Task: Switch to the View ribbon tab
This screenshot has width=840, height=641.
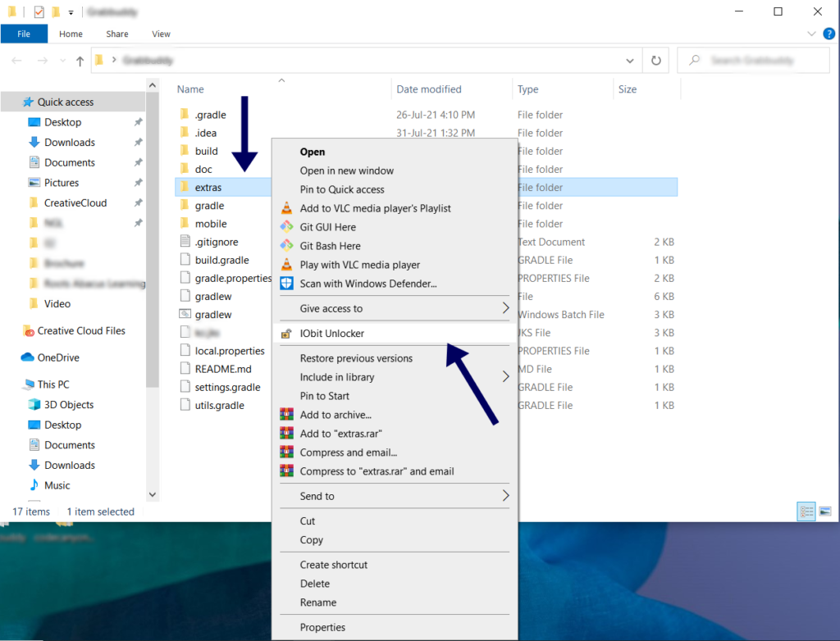Action: pyautogui.click(x=161, y=34)
